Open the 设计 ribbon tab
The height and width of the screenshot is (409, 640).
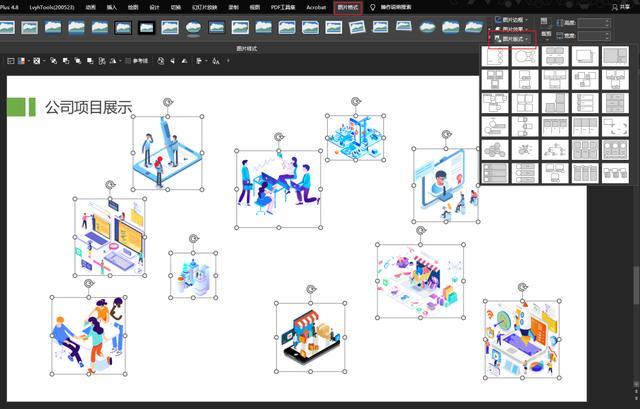(x=154, y=6)
